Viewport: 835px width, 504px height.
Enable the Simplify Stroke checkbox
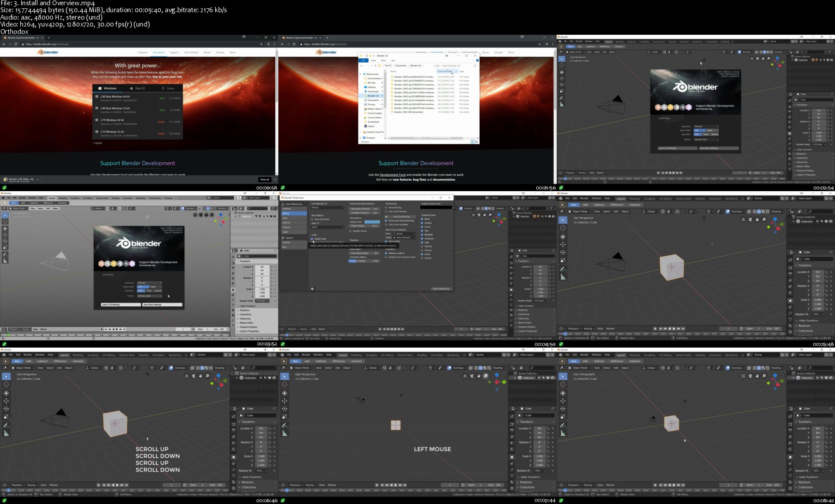point(351,231)
